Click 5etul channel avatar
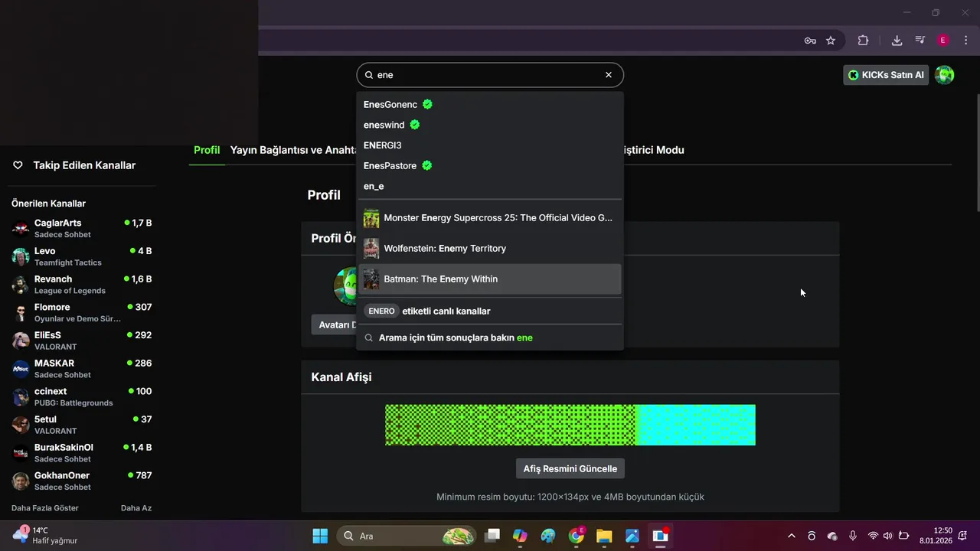This screenshot has height=551, width=980. tap(21, 425)
